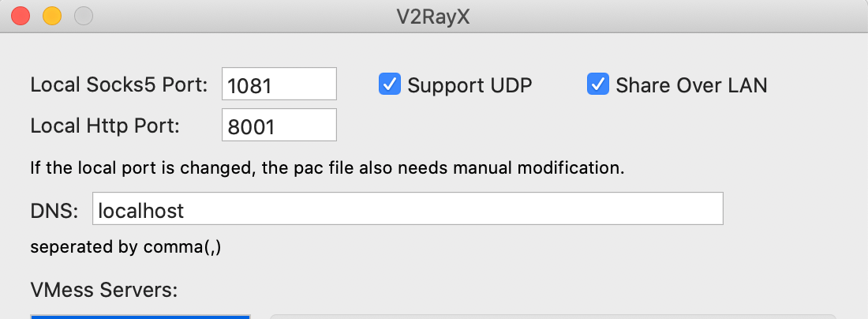Click the "Share Over LAN" label text

pyautogui.click(x=691, y=84)
